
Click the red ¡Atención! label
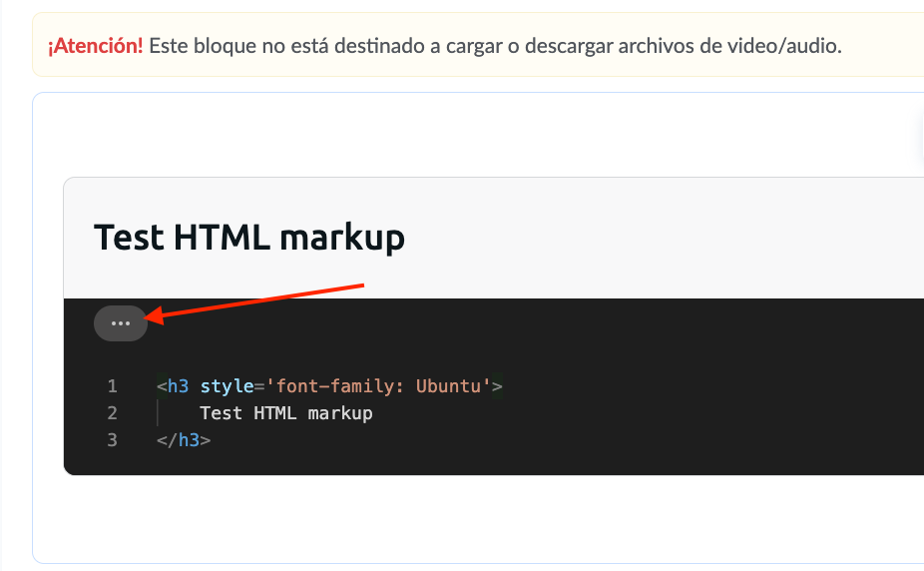[95, 46]
